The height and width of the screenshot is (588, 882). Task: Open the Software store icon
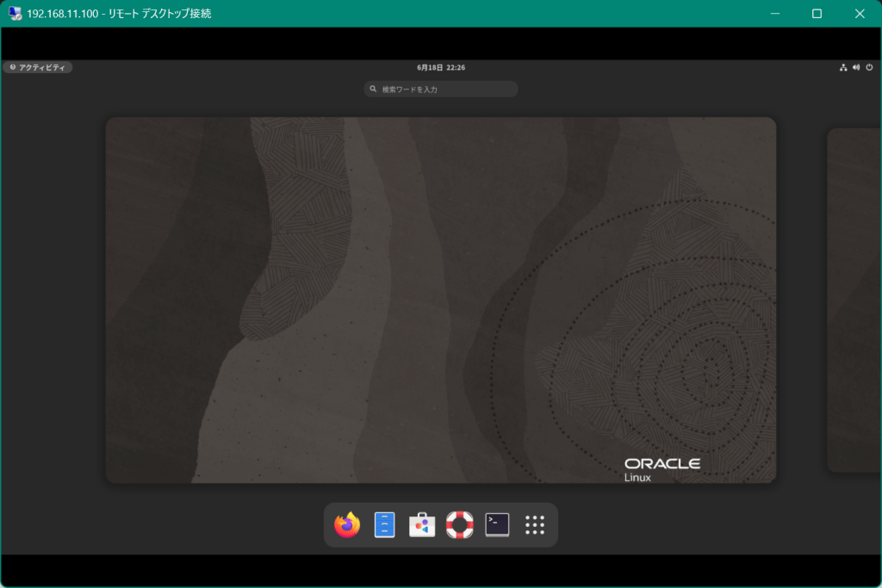click(422, 524)
